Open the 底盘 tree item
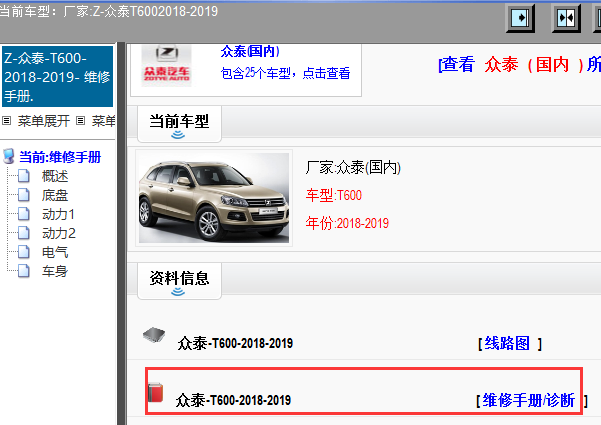The width and height of the screenshot is (601, 425). coord(55,195)
